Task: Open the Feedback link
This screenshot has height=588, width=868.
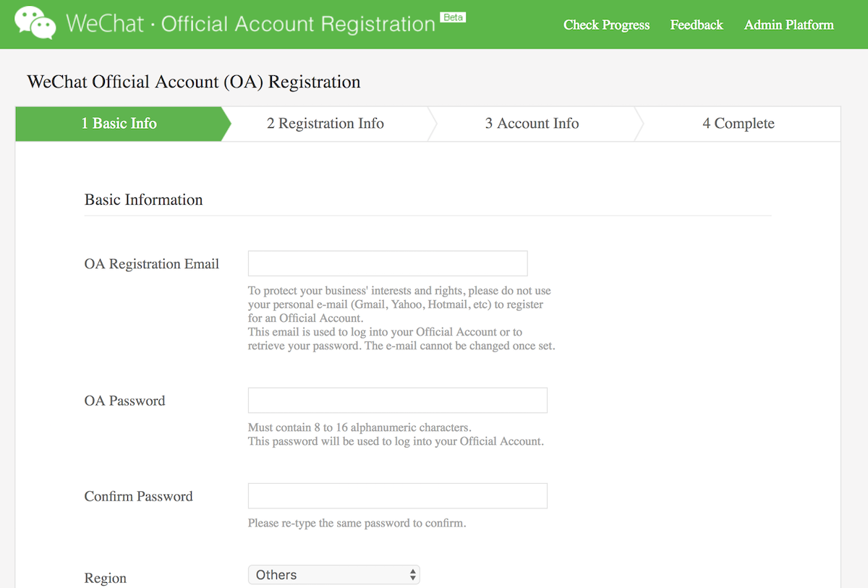Action: coord(697,25)
